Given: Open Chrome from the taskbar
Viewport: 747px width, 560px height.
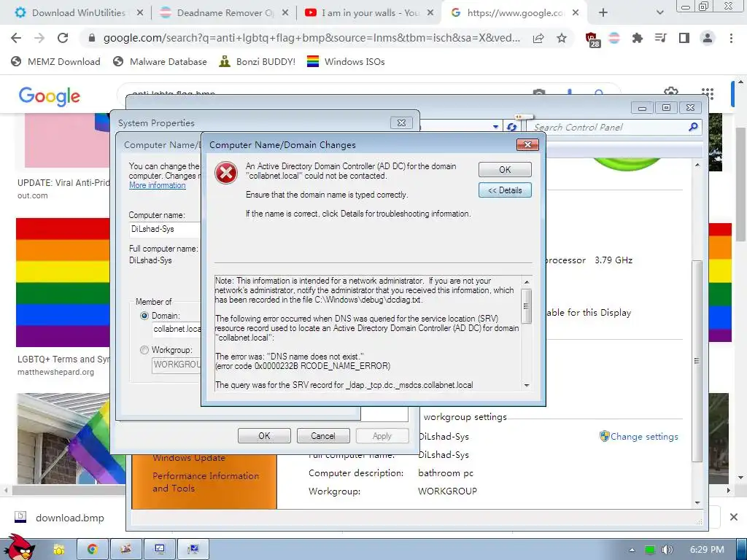Looking at the screenshot, I should (x=92, y=550).
